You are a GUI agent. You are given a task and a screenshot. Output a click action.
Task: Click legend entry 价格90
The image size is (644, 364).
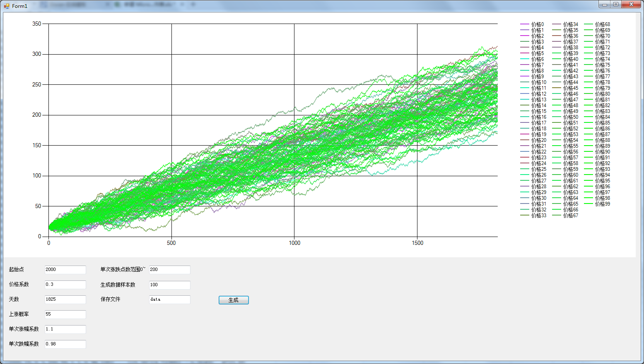597,152
